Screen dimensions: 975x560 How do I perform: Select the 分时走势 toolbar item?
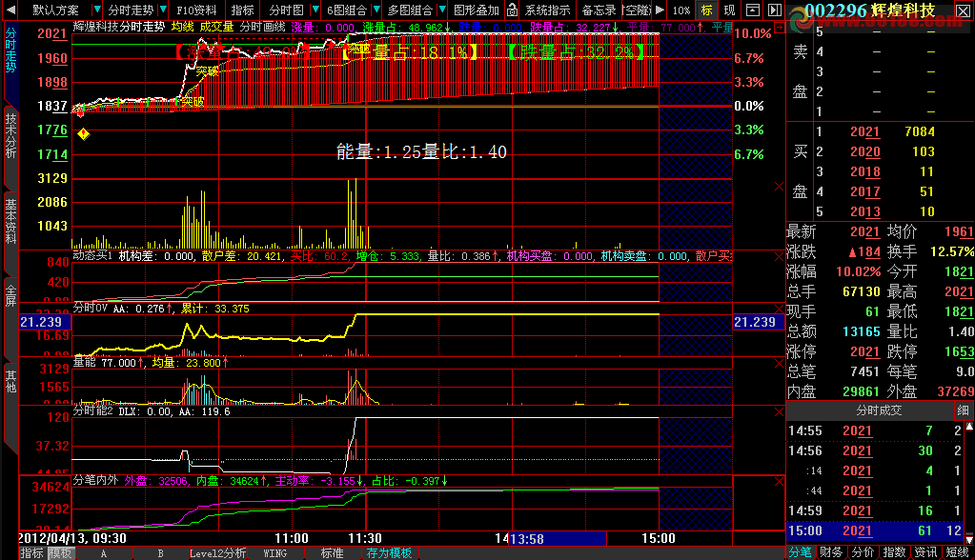pos(131,10)
